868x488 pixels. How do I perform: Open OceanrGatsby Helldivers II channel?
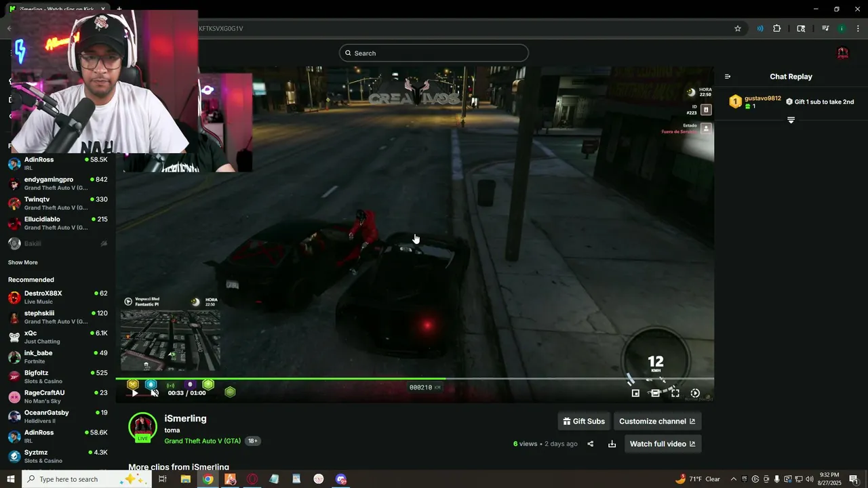pyautogui.click(x=58, y=417)
